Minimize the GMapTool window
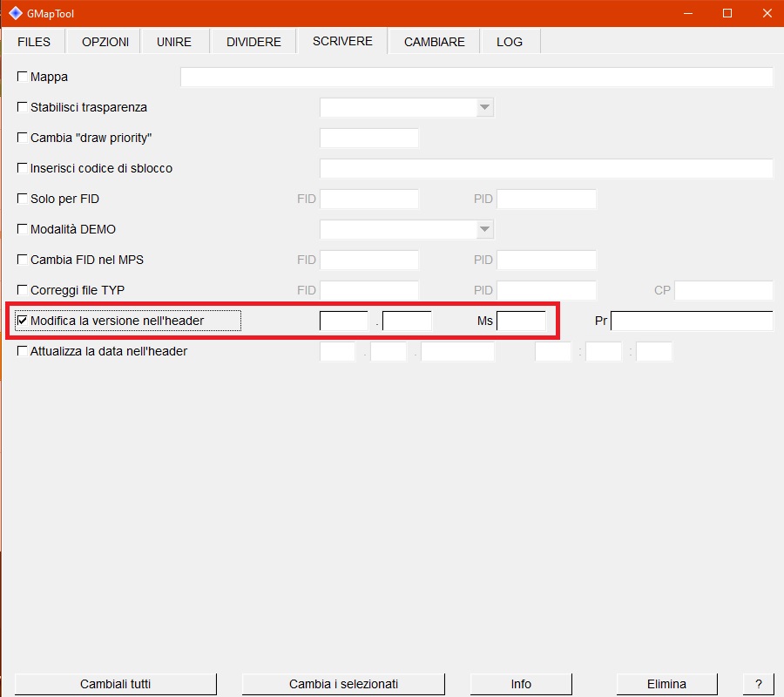The height and width of the screenshot is (697, 784). coord(688,13)
